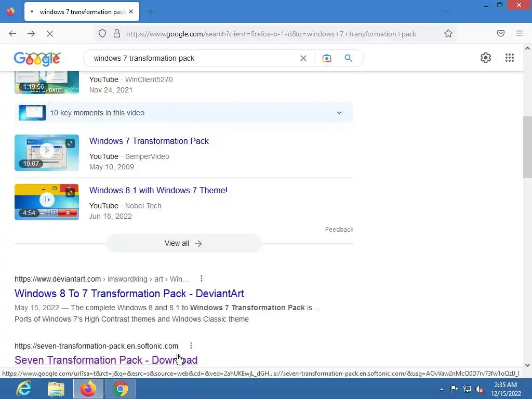Open more options for DeviantArt result

click(202, 278)
